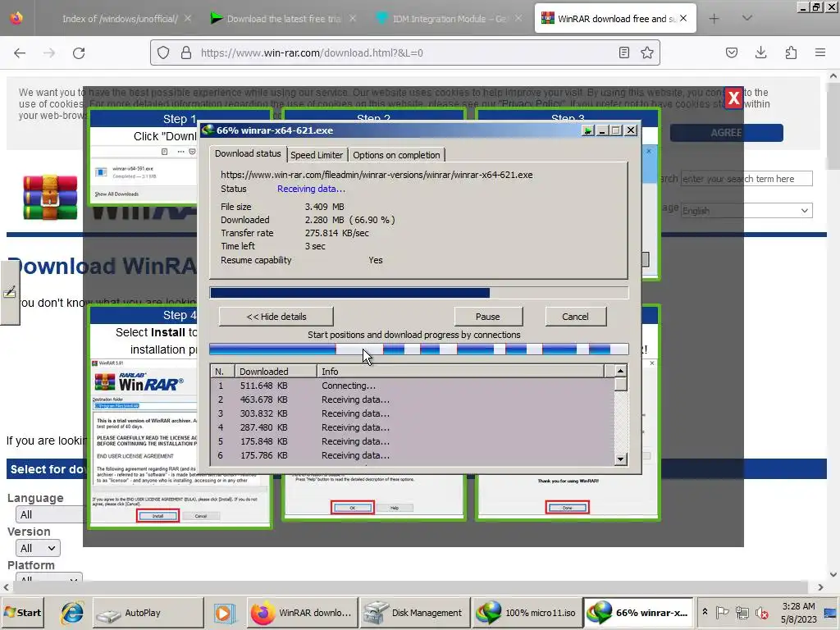The height and width of the screenshot is (630, 840).
Task: Open AutoPlay taskbar item
Action: coord(148,613)
